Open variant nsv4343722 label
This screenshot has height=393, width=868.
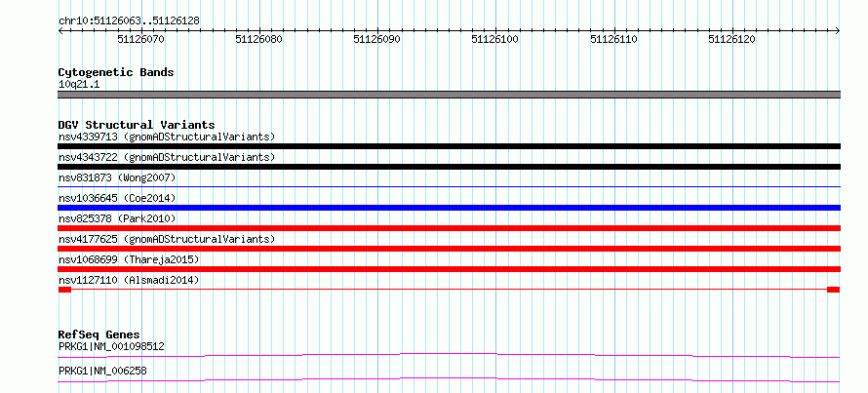pos(167,157)
